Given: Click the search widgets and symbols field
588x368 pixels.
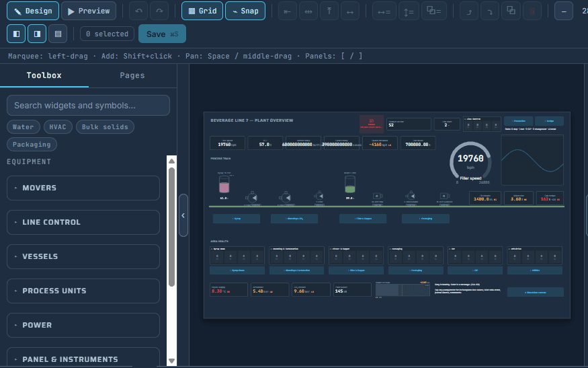Looking at the screenshot, I should pyautogui.click(x=88, y=105).
